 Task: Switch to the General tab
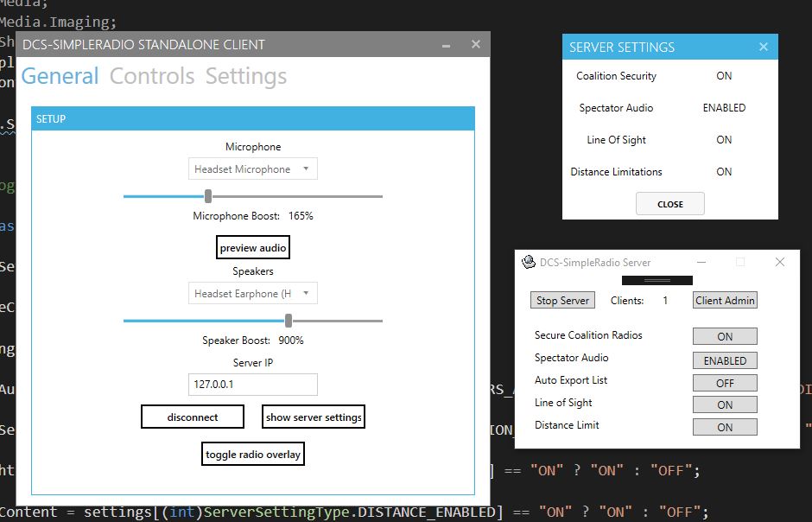coord(60,76)
